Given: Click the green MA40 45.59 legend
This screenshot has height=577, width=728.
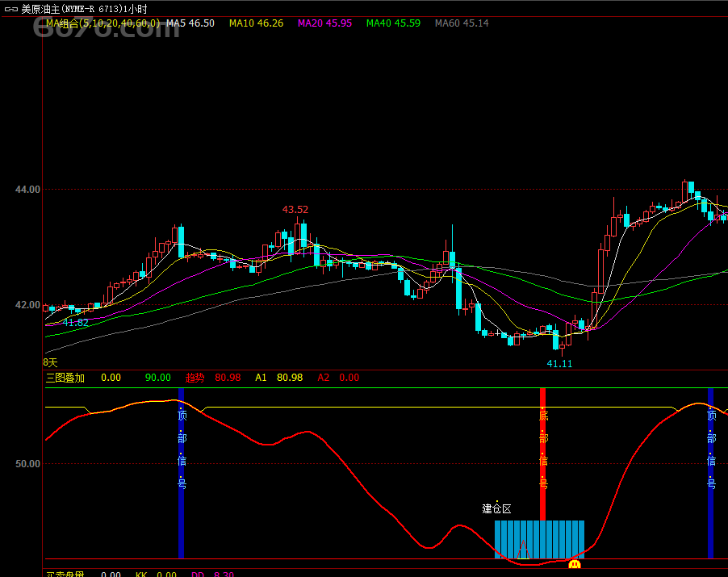Looking at the screenshot, I should click(393, 23).
